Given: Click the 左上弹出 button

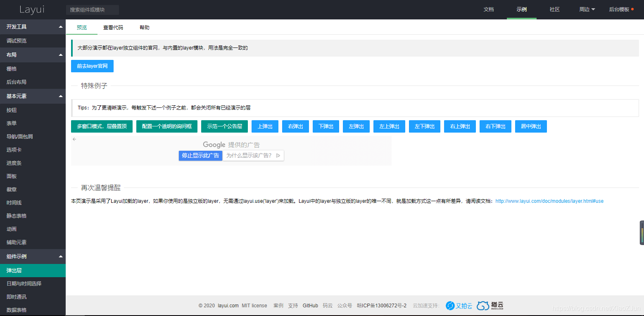Looking at the screenshot, I should pos(389,126).
